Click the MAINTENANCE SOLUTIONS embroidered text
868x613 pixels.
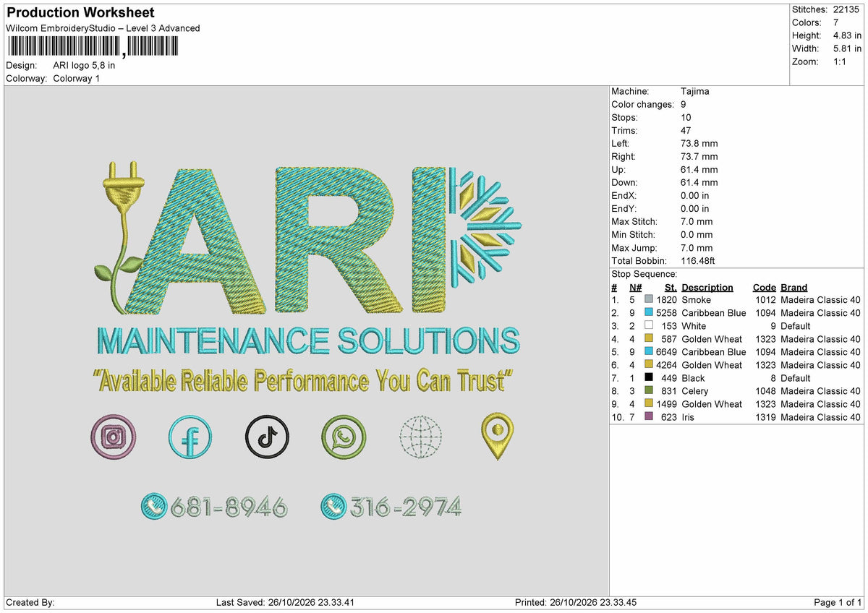[308, 340]
